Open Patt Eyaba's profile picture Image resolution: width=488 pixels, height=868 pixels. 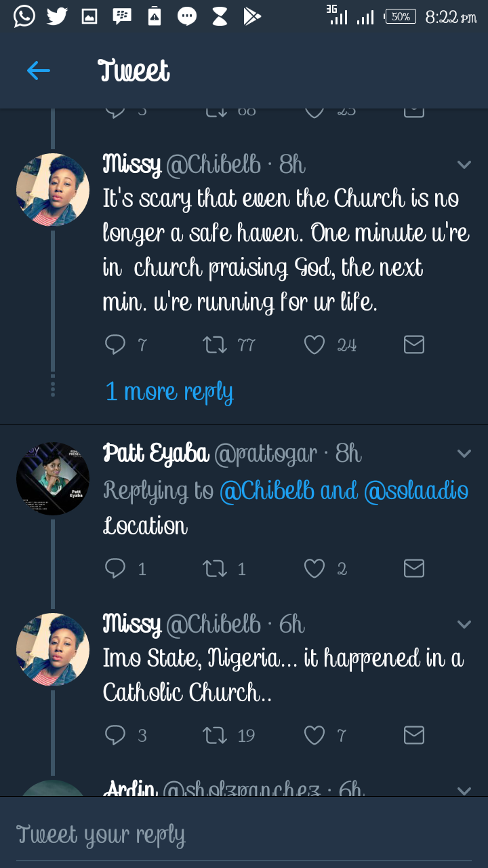53,479
